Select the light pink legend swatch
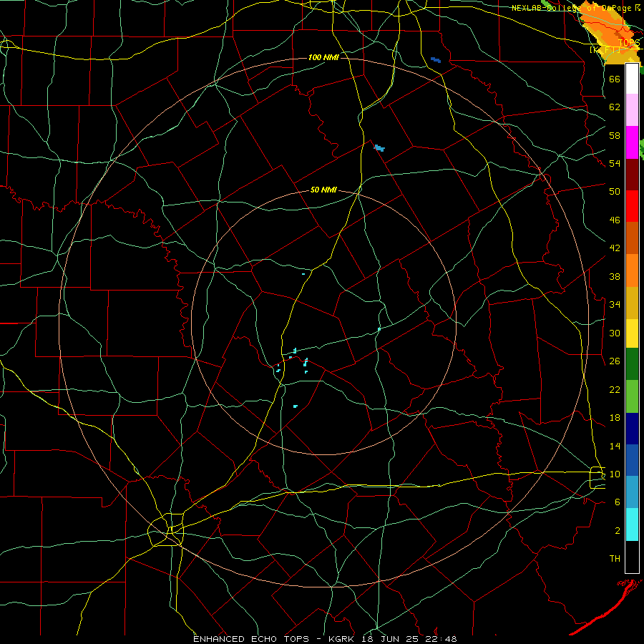 pyautogui.click(x=632, y=109)
